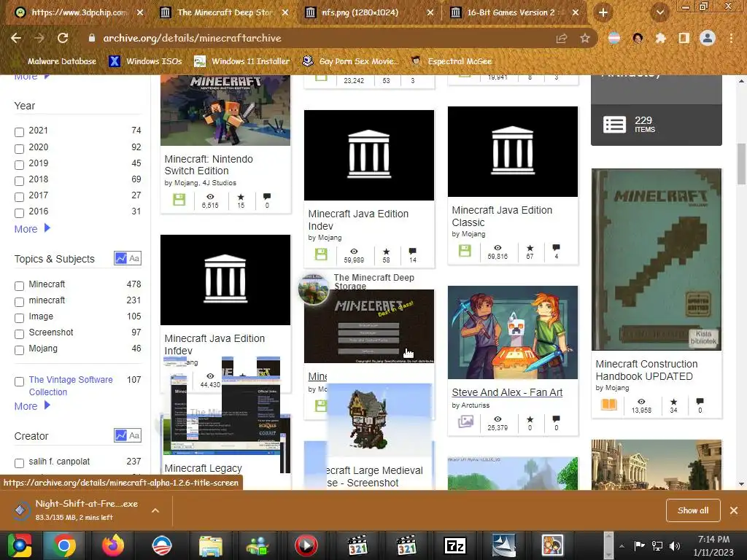Switch to the nfs.png tab
Image resolution: width=747 pixels, height=560 pixels.
coord(370,12)
